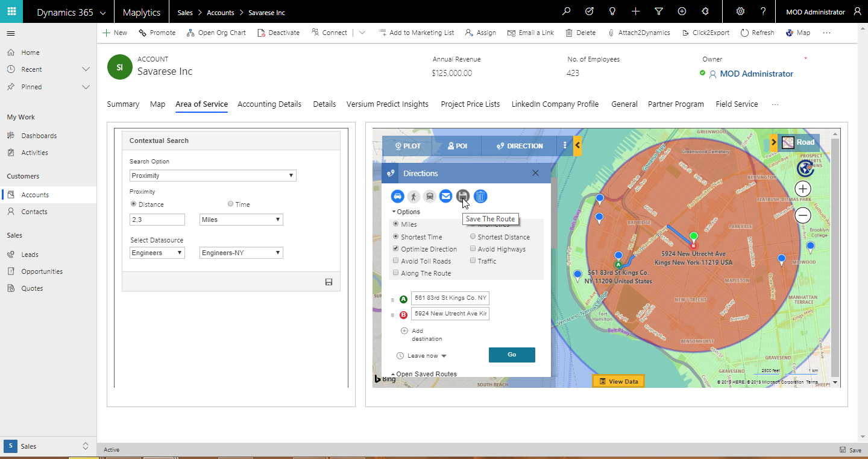Viewport: 868px width, 459px height.
Task: Open the Search Option Proximity dropdown
Action: (213, 176)
